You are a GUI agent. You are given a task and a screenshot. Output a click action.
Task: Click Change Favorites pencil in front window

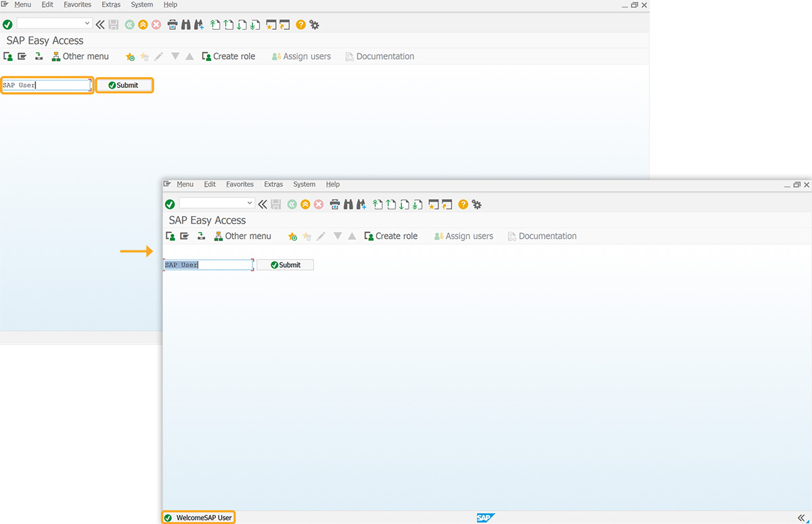click(x=321, y=236)
